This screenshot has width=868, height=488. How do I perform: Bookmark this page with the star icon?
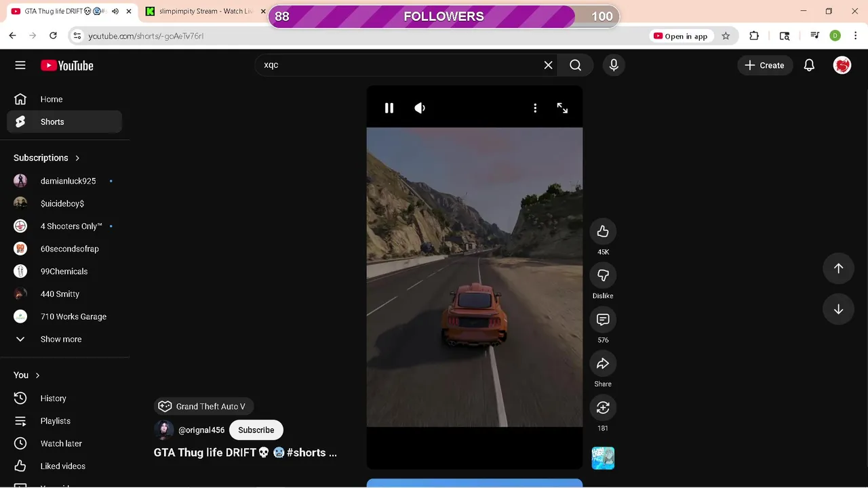tap(726, 36)
